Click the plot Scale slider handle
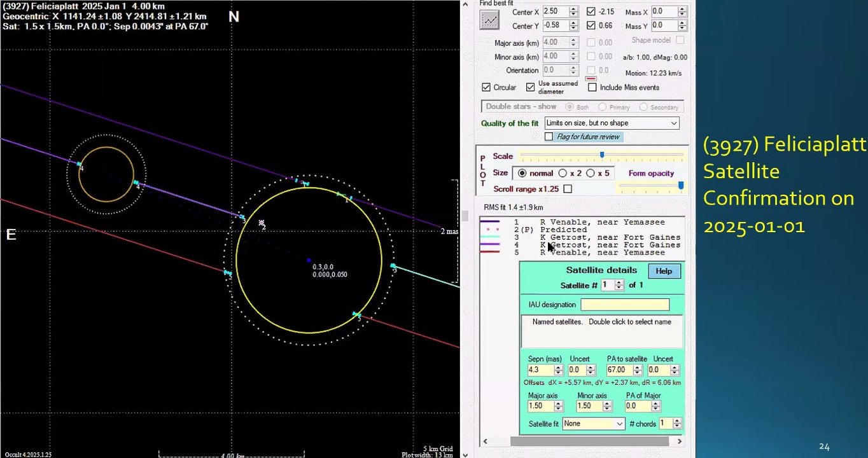 (x=602, y=155)
